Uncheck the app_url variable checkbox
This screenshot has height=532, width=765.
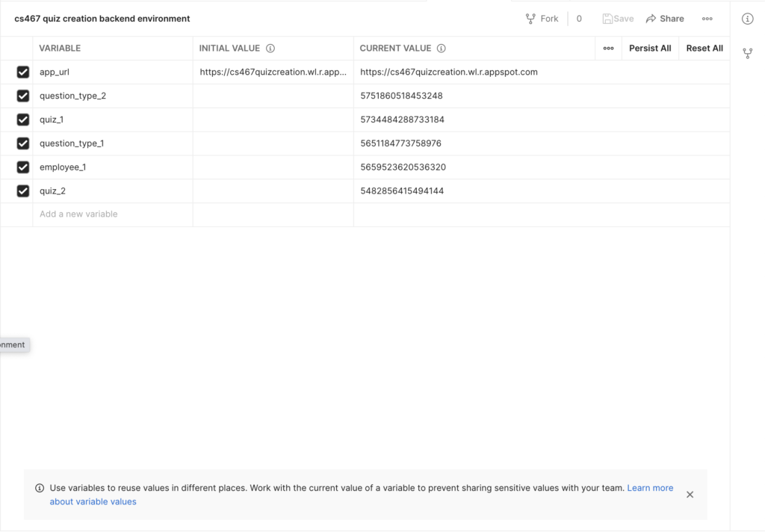(23, 72)
